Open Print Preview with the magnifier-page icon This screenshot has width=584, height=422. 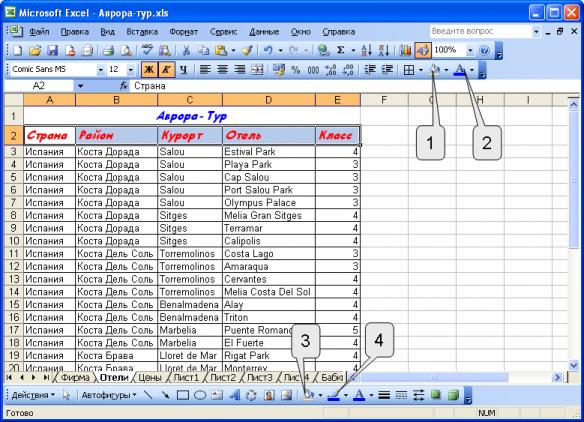coord(126,50)
